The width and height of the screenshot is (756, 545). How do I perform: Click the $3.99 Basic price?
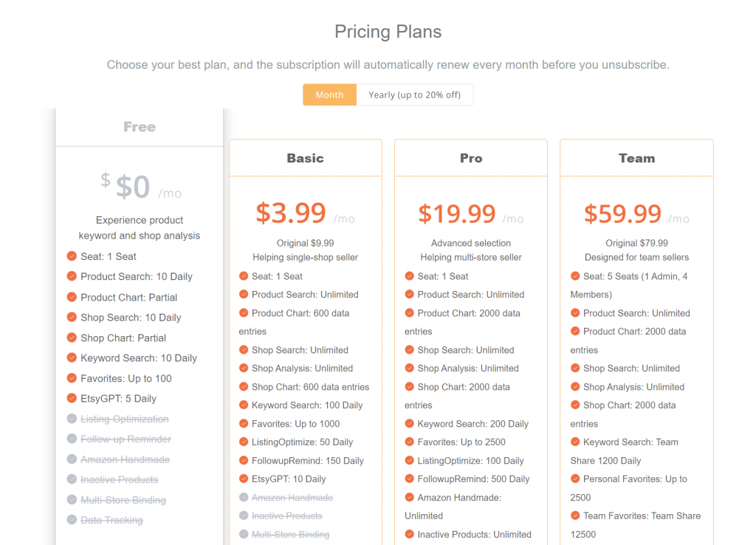point(291,213)
